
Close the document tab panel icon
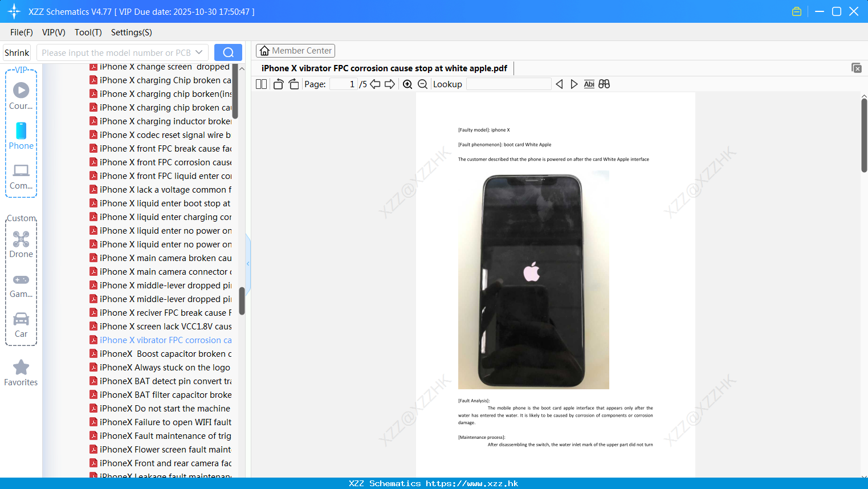pyautogui.click(x=856, y=68)
